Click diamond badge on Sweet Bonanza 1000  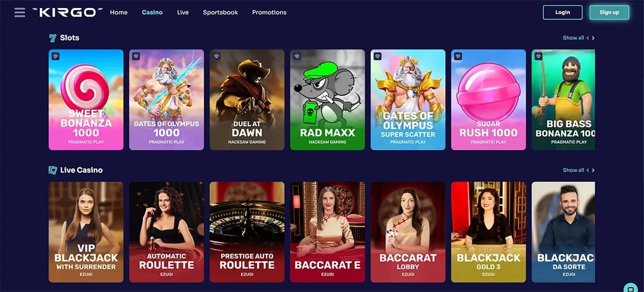[x=55, y=56]
